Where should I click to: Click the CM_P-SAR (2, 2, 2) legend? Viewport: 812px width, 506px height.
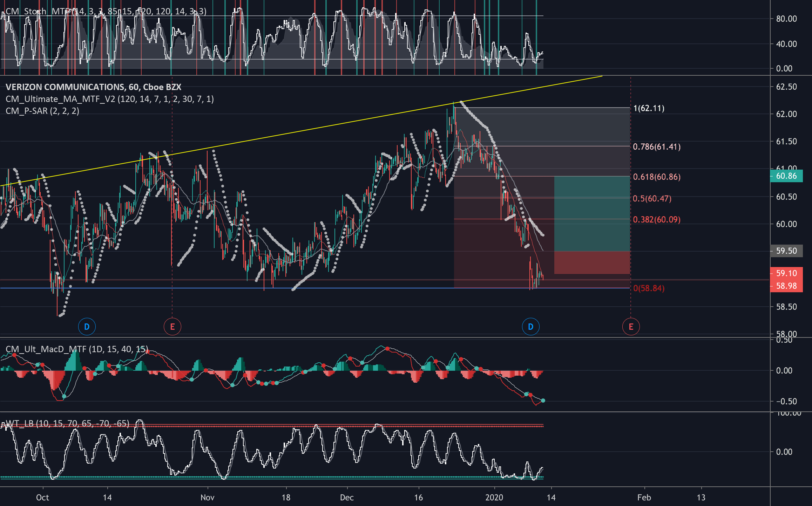[42, 111]
